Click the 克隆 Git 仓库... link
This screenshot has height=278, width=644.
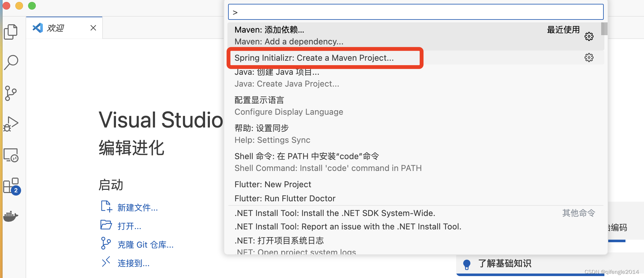(x=146, y=245)
